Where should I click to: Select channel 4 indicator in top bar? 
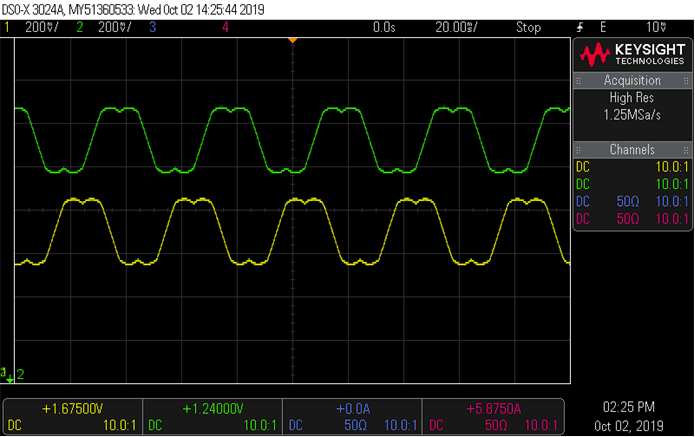[226, 27]
